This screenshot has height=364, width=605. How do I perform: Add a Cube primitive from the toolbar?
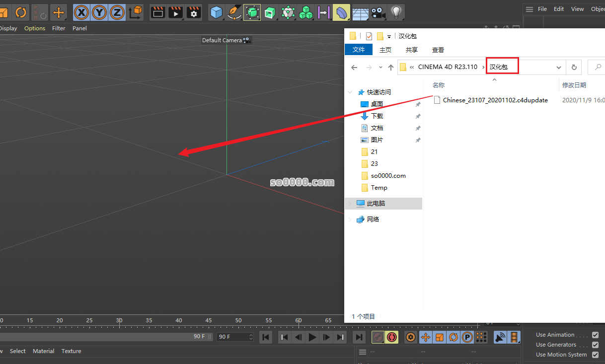(x=216, y=12)
